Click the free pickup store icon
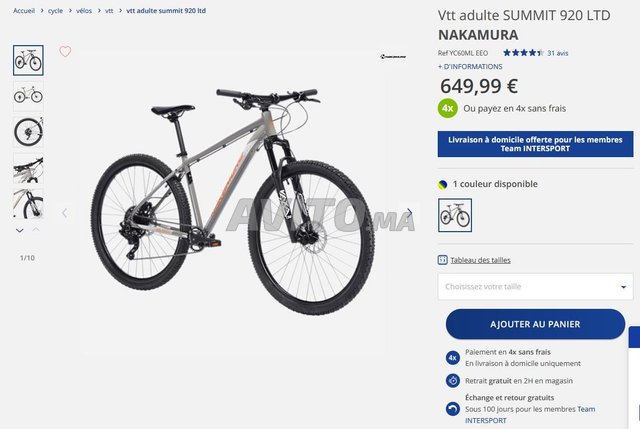 pos(453,380)
